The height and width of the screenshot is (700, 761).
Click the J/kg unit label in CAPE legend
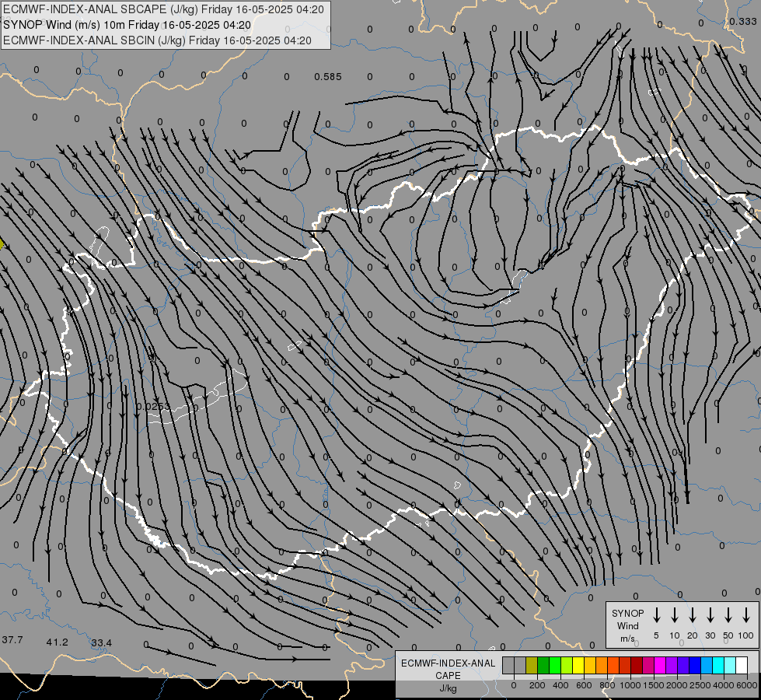[x=448, y=688]
